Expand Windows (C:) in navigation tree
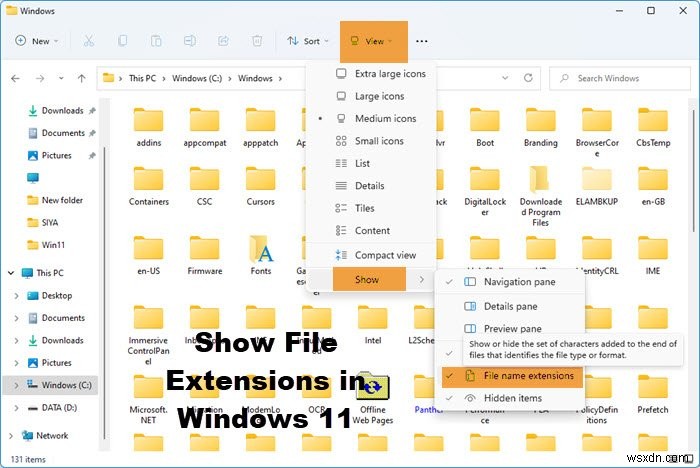Screen dimensions: 700x468 (17, 385)
